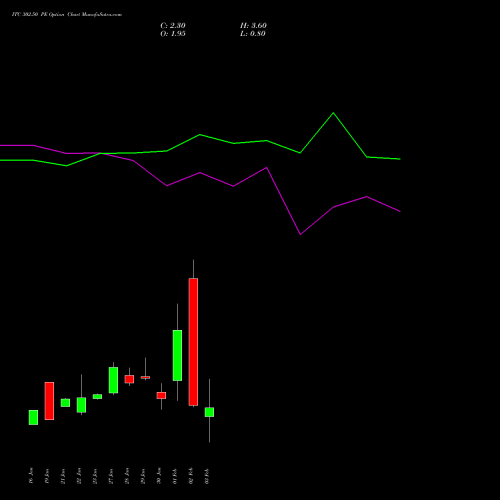Click the "01 Feb" date axis label
This screenshot has width=500, height=500.
click(175, 476)
